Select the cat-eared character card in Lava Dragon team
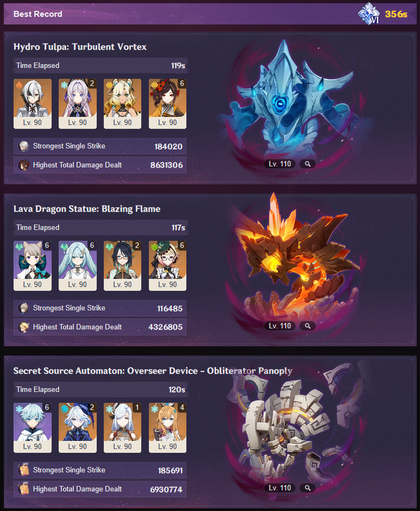 point(33,266)
